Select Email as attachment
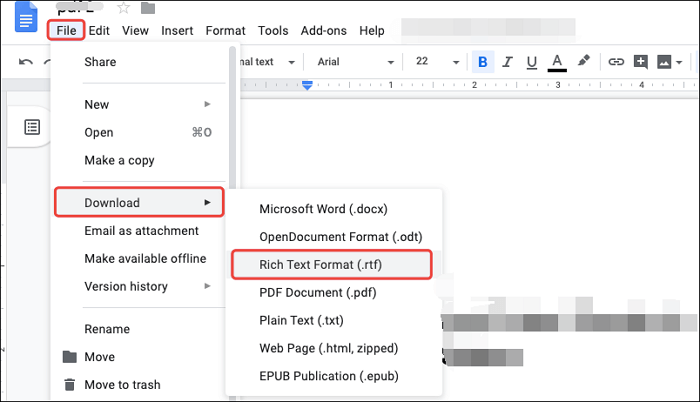700x402 pixels. point(140,230)
